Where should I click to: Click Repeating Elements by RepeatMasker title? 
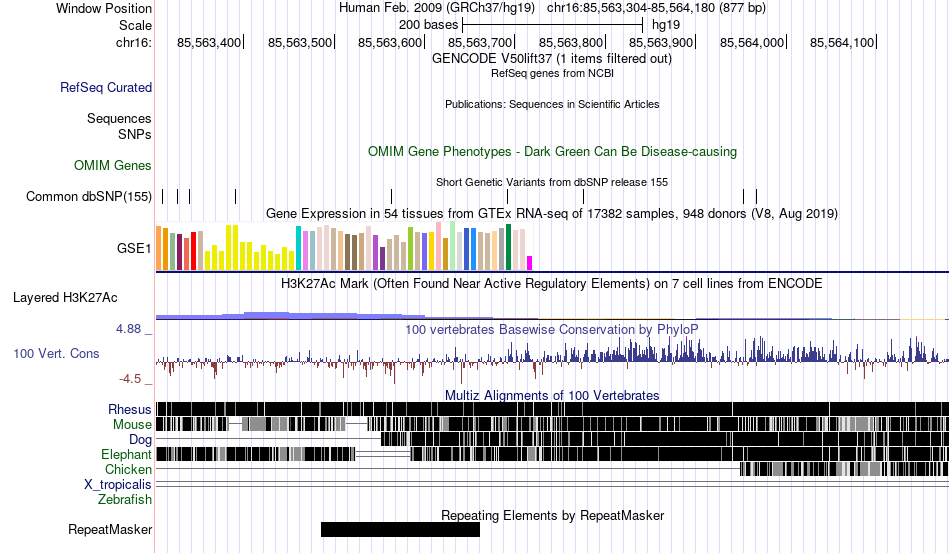[x=552, y=515]
